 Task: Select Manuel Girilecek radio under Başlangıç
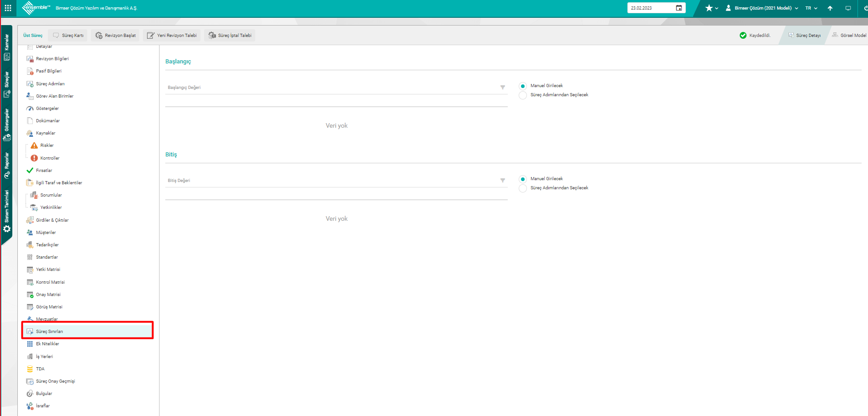(x=523, y=86)
